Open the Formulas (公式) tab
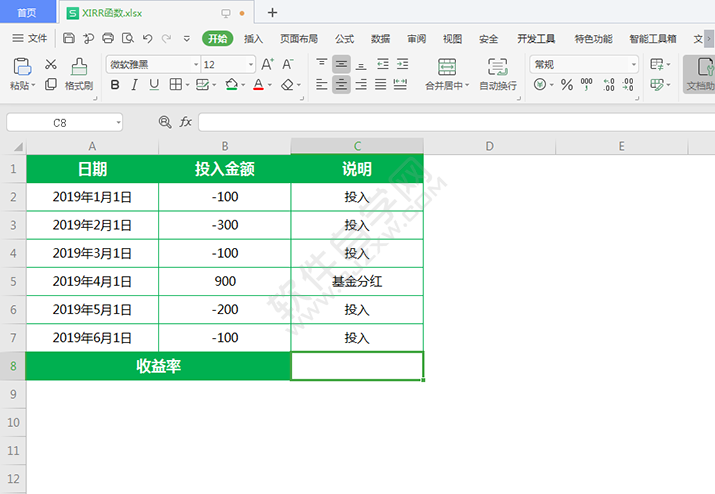The height and width of the screenshot is (494, 715). click(344, 39)
